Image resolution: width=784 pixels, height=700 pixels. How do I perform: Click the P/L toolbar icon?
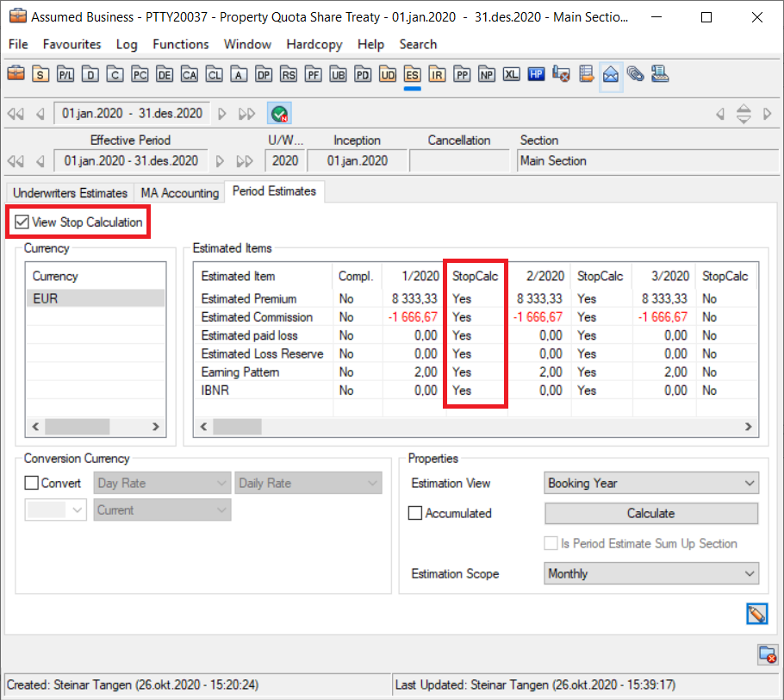click(65, 75)
